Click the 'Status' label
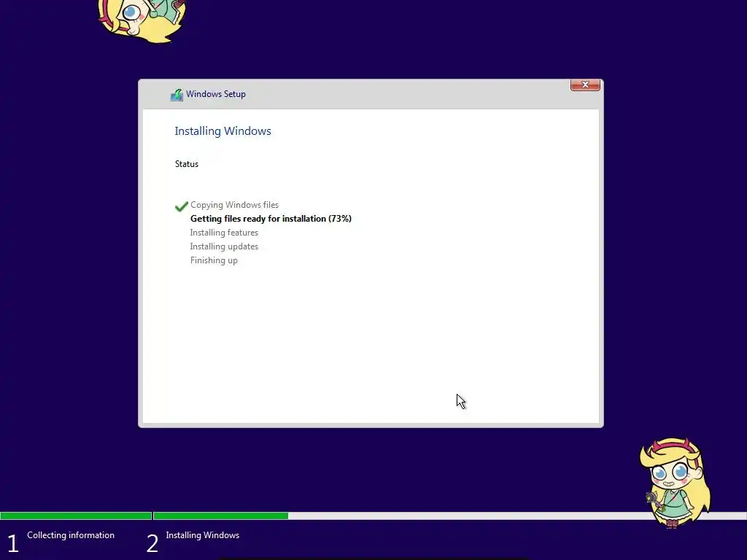The image size is (747, 560). (187, 164)
